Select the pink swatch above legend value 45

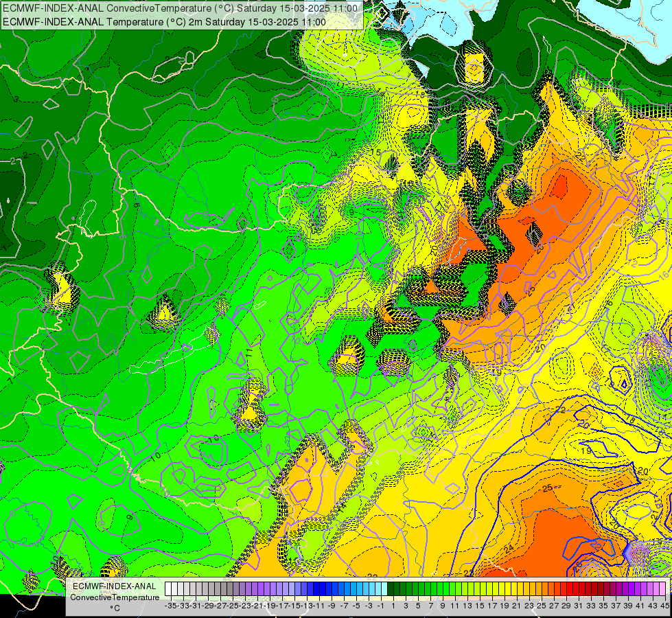point(662,589)
